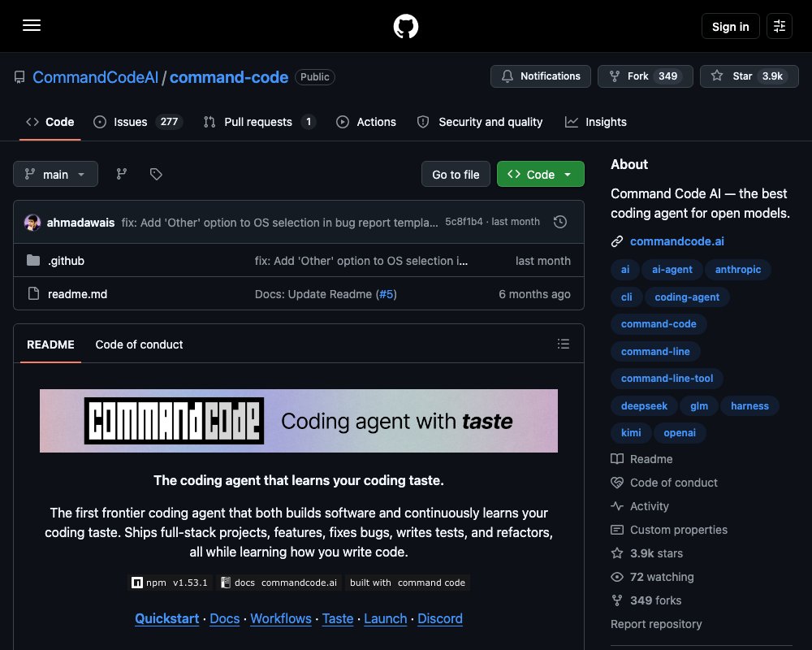Open the command-code repository link
The height and width of the screenshot is (650, 812).
click(229, 77)
